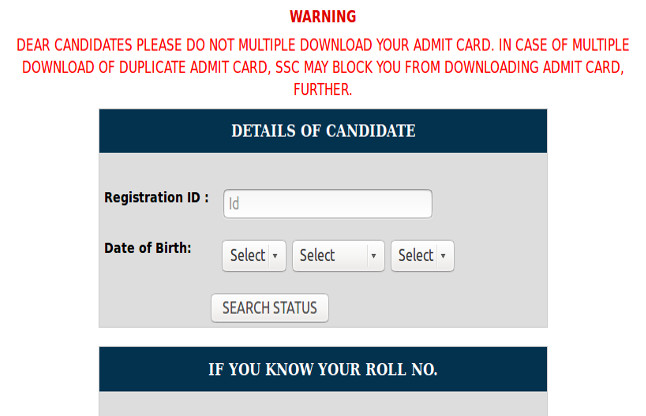646x416 pixels.
Task: Click the DETAILS OF CANDIDATE header
Action: point(323,131)
